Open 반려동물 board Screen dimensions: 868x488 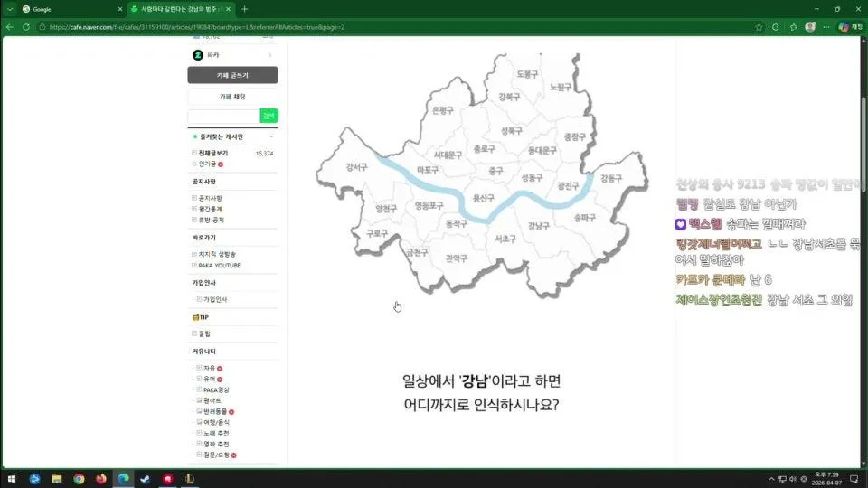(x=215, y=411)
